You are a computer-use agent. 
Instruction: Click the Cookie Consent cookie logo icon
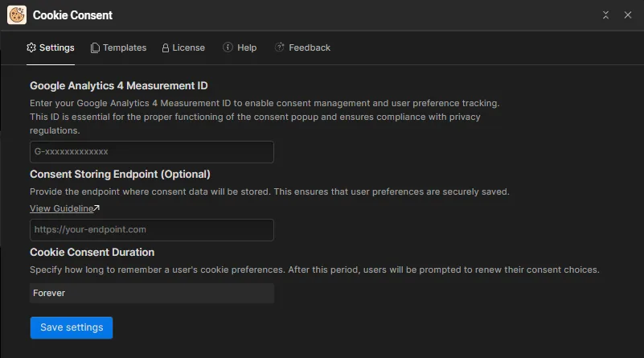17,15
